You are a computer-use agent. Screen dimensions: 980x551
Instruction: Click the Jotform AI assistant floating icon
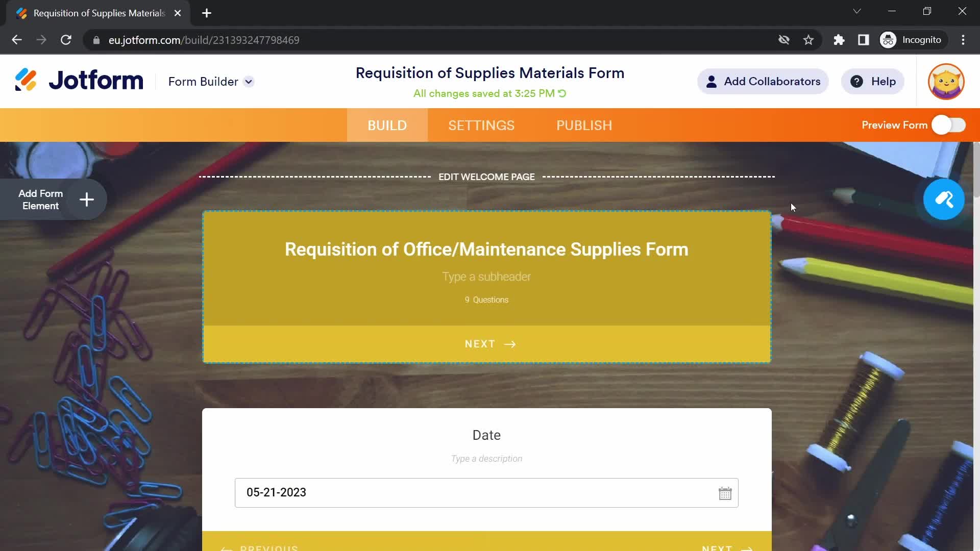pos(946,198)
